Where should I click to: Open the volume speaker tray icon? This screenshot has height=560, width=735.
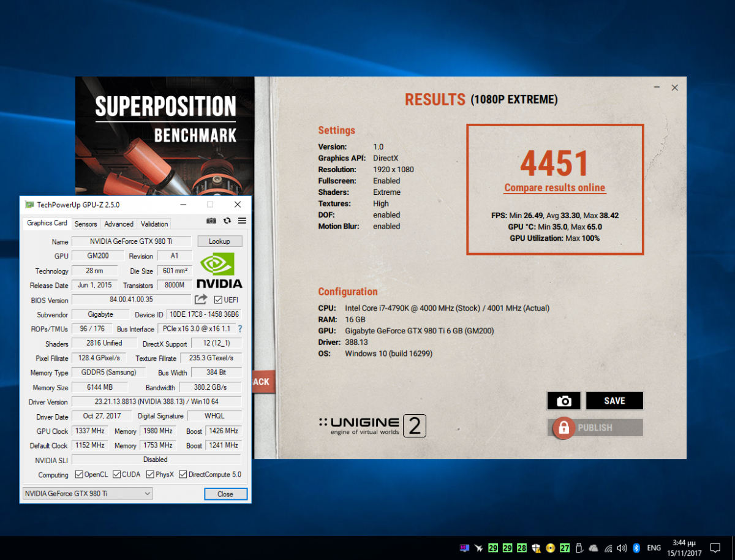(x=622, y=548)
